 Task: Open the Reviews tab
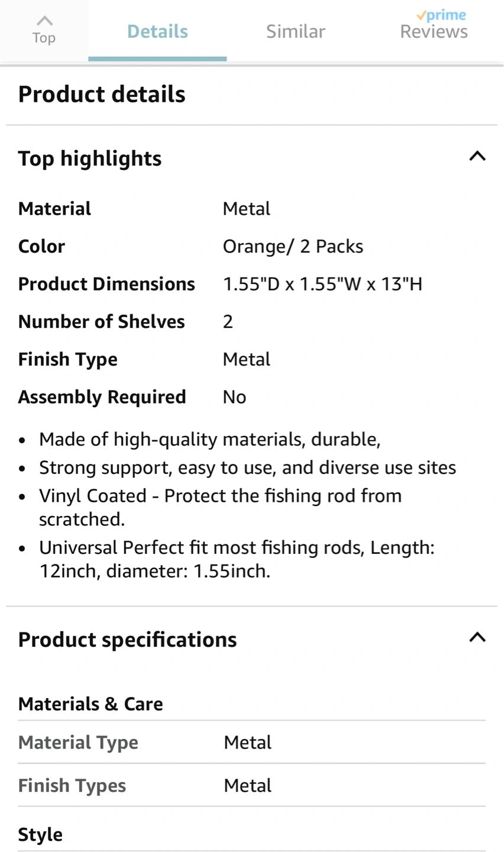coord(434,32)
